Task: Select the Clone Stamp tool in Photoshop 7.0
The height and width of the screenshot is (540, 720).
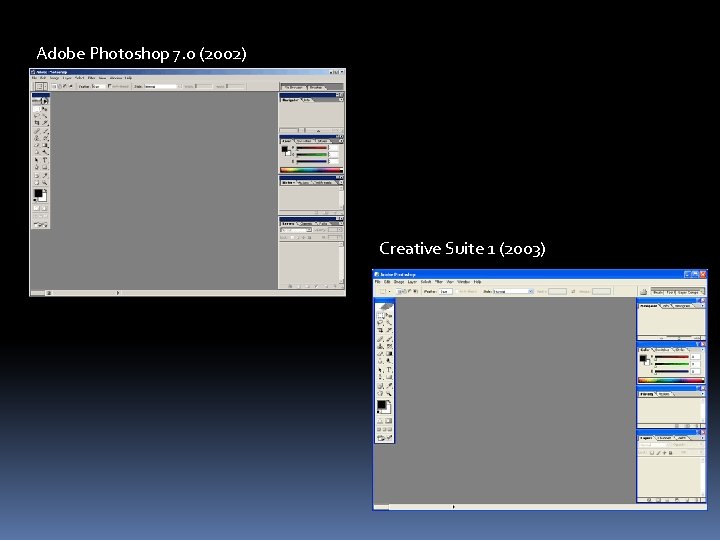Action: coord(36,138)
